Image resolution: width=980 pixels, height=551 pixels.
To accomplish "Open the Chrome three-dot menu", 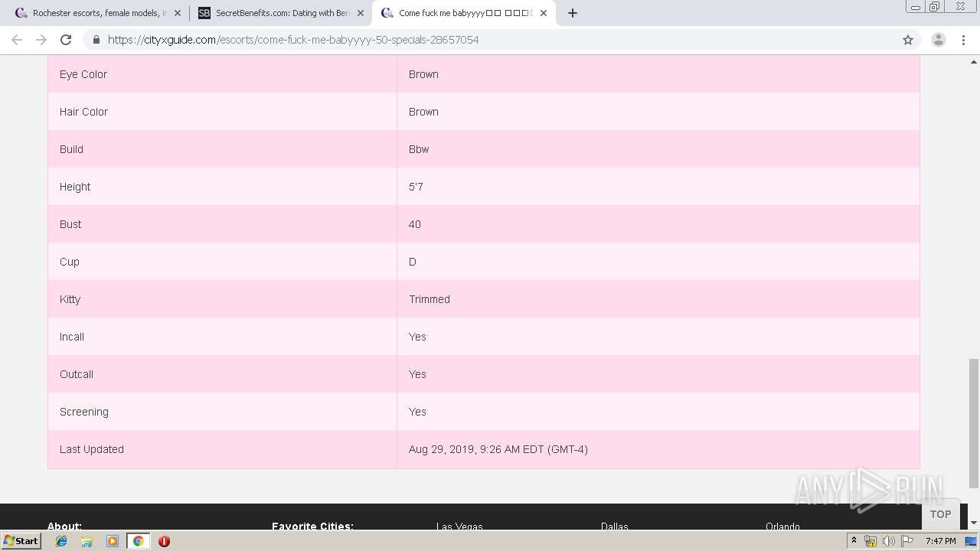I will click(964, 40).
